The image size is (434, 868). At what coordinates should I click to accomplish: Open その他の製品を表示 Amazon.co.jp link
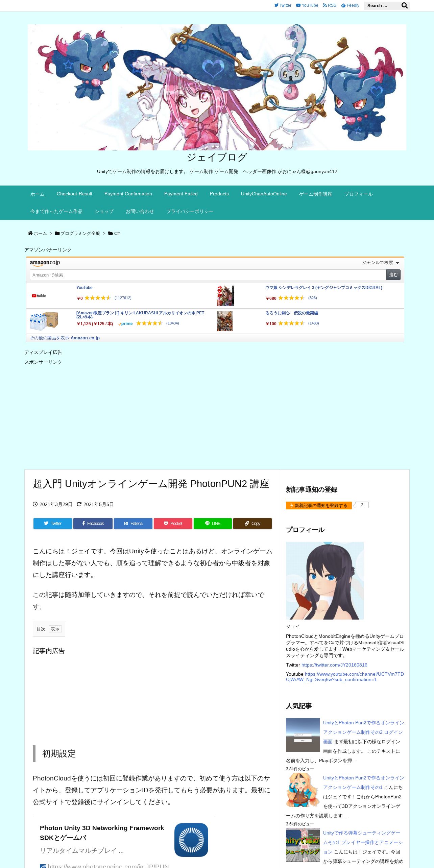(65, 338)
